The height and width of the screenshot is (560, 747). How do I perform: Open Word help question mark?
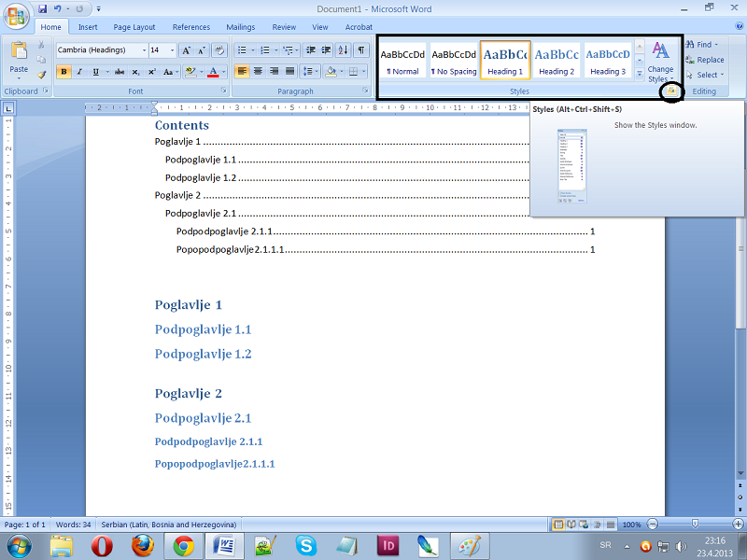pos(740,27)
